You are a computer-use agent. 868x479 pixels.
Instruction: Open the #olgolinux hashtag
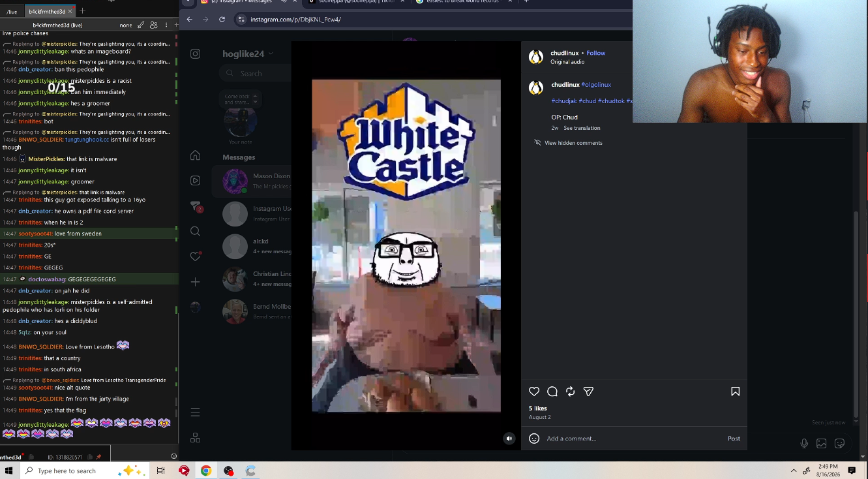[596, 85]
